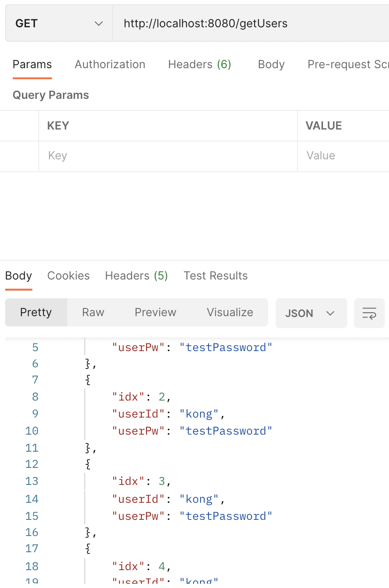Click the request URL field
This screenshot has width=389, height=588.
pyautogui.click(x=251, y=23)
